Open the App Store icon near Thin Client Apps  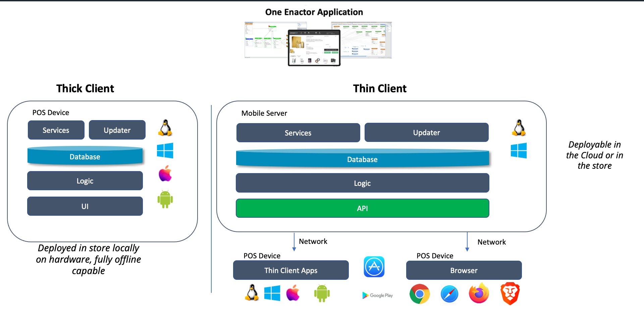click(374, 267)
